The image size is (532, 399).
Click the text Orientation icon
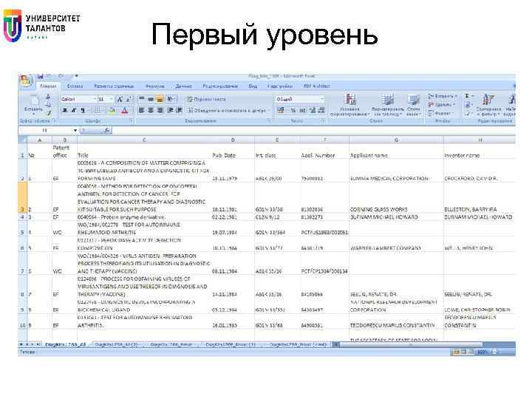point(171,99)
